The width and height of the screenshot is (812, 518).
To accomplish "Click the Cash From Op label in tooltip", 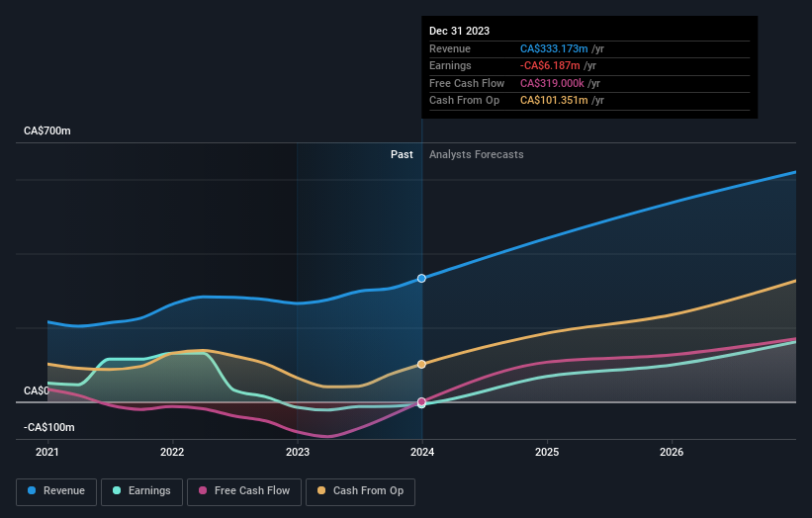I will (x=465, y=101).
